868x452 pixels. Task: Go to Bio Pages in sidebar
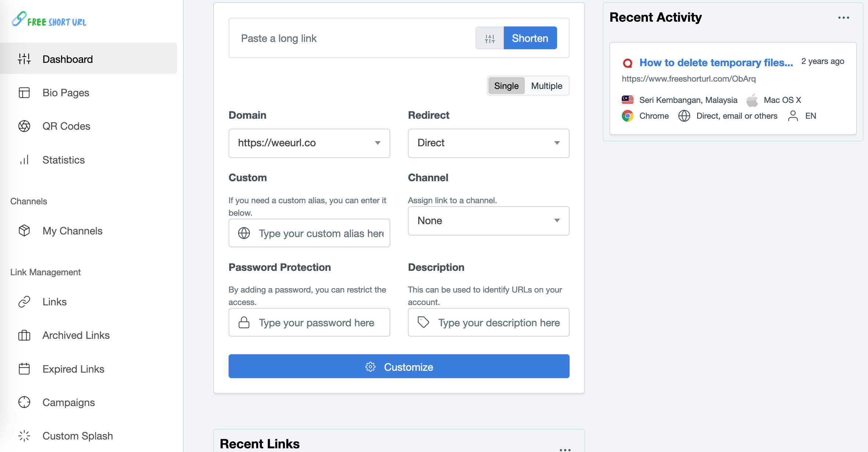point(66,93)
